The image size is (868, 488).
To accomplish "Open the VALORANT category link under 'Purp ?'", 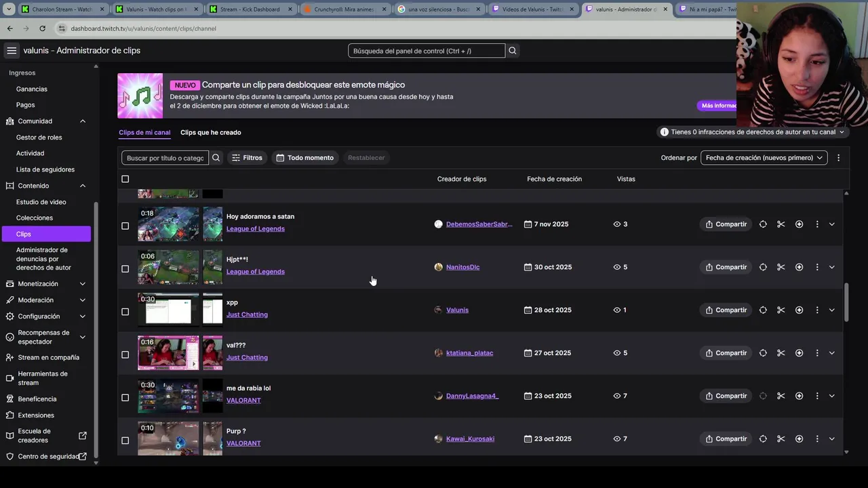I will point(243,443).
